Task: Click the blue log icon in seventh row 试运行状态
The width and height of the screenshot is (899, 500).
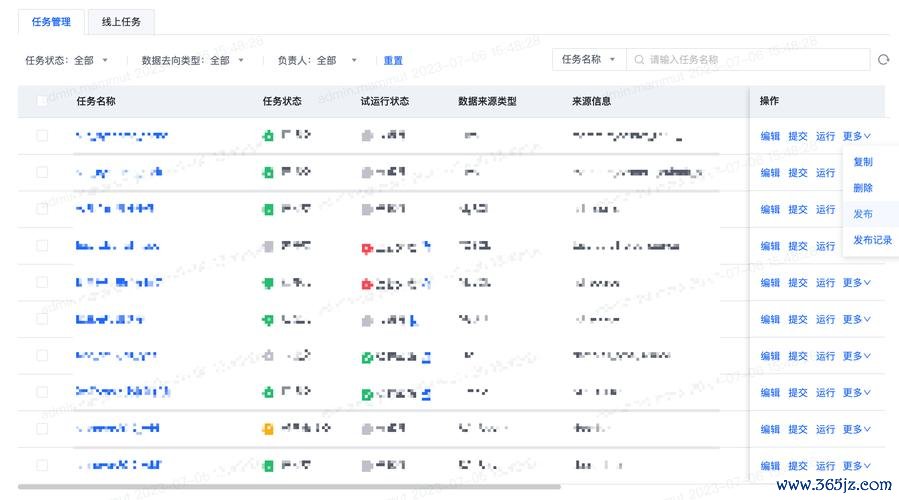Action: coord(426,357)
